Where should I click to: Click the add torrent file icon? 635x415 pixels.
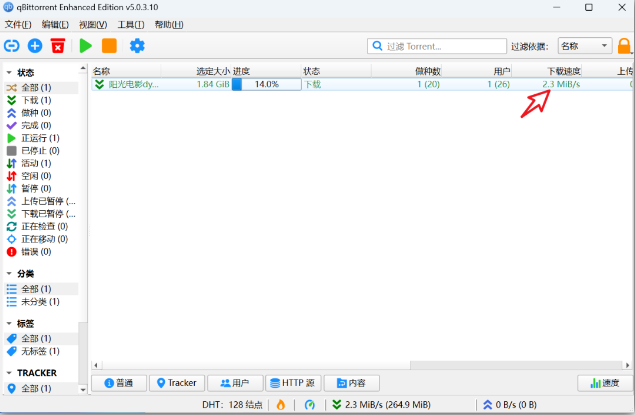[35, 46]
